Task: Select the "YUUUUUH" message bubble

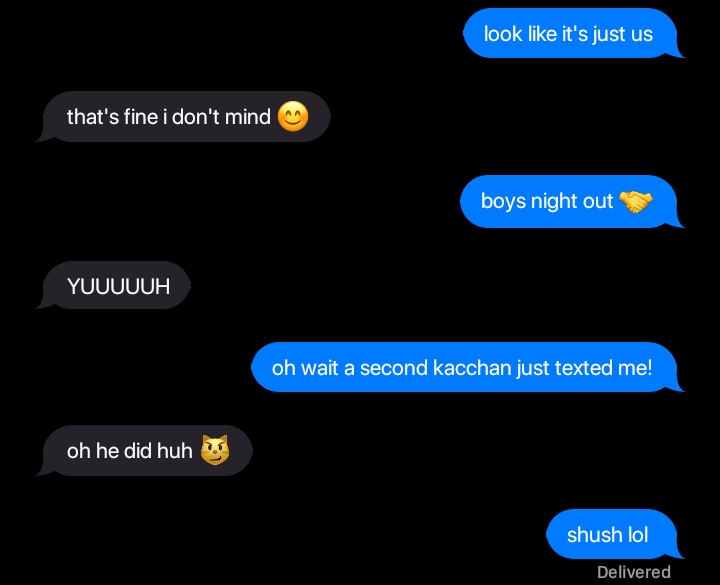Action: tap(114, 286)
